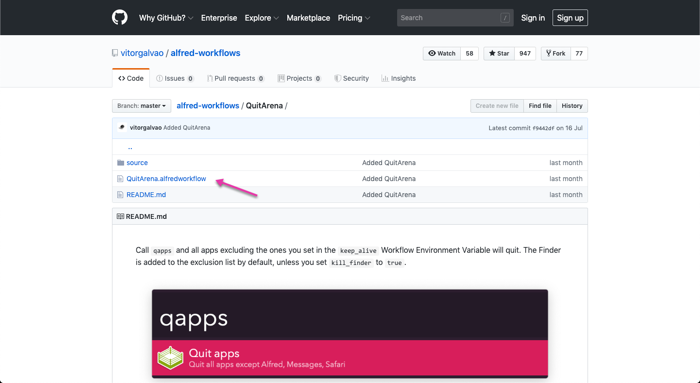Click the GitHub octocat logo

pos(120,17)
